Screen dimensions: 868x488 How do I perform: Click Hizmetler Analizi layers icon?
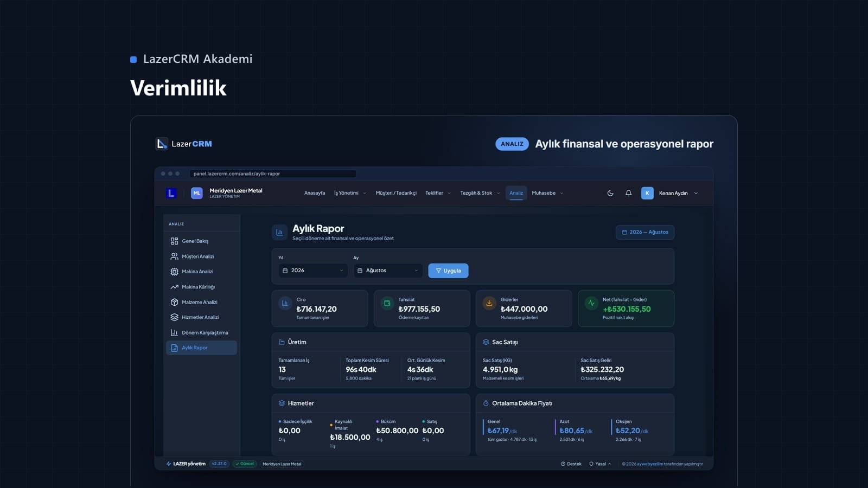[x=174, y=317]
